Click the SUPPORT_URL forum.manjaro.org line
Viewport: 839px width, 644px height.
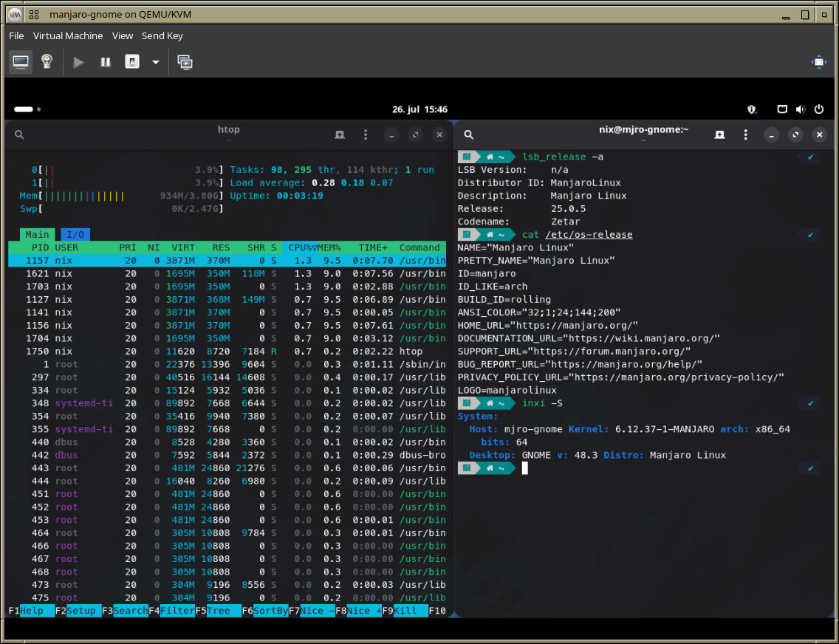coord(574,352)
